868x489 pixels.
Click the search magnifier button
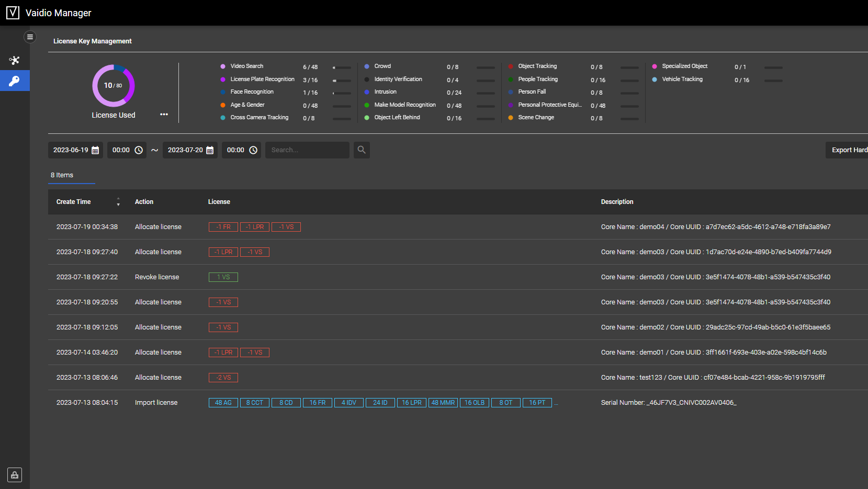(x=362, y=150)
